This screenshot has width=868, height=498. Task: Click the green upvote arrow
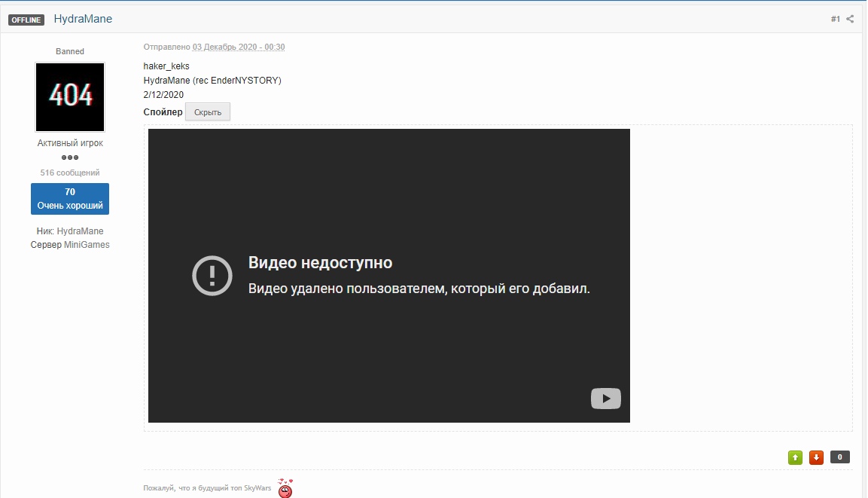795,457
